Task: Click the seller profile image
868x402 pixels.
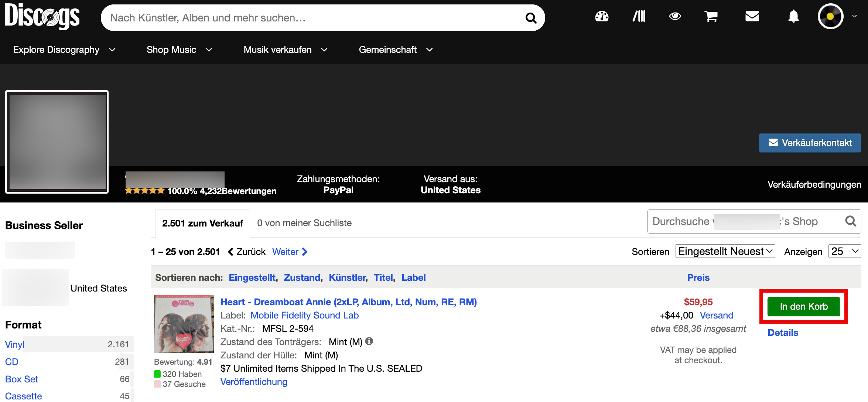Action: click(57, 142)
